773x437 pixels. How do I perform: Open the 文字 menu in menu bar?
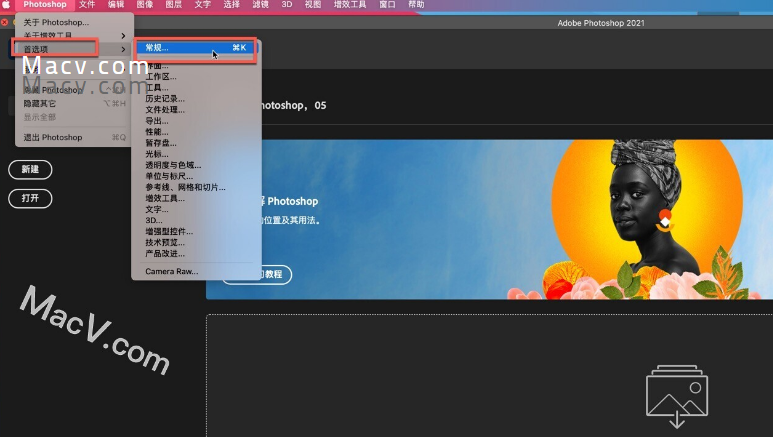pyautogui.click(x=202, y=4)
